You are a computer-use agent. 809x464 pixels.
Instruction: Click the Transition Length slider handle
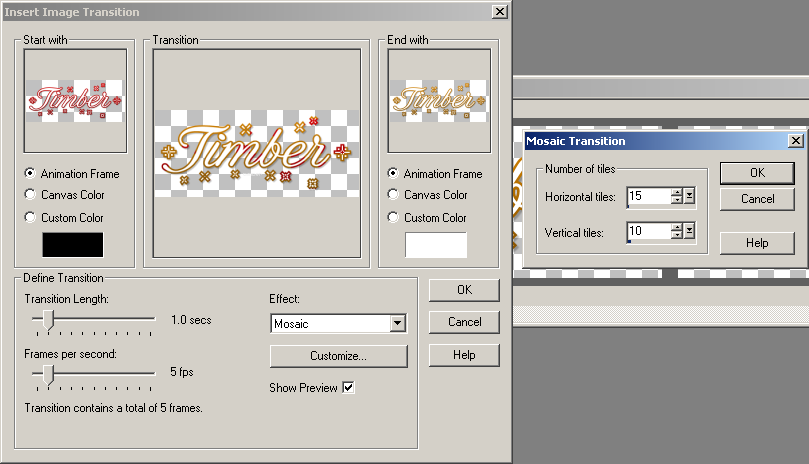[47, 319]
